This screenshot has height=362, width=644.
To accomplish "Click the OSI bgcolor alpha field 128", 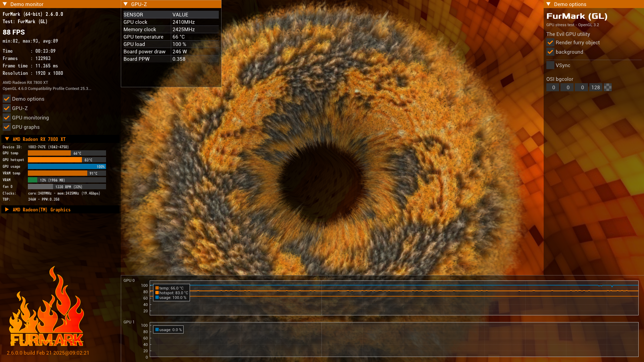I will [x=596, y=87].
